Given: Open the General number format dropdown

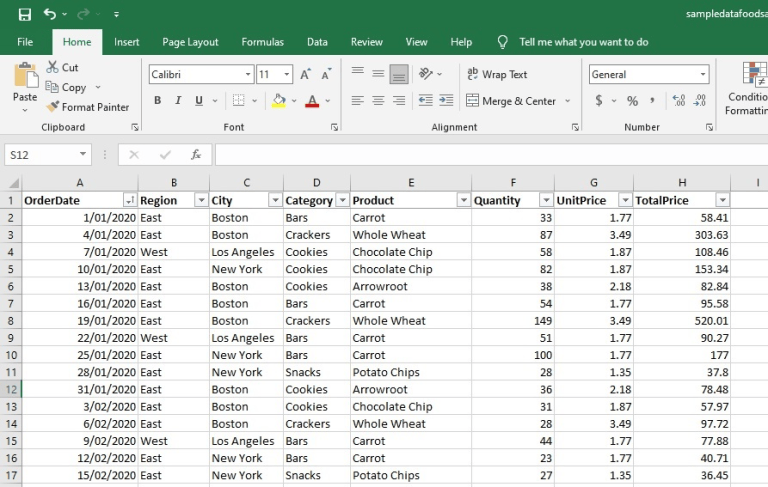Looking at the screenshot, I should tap(703, 74).
